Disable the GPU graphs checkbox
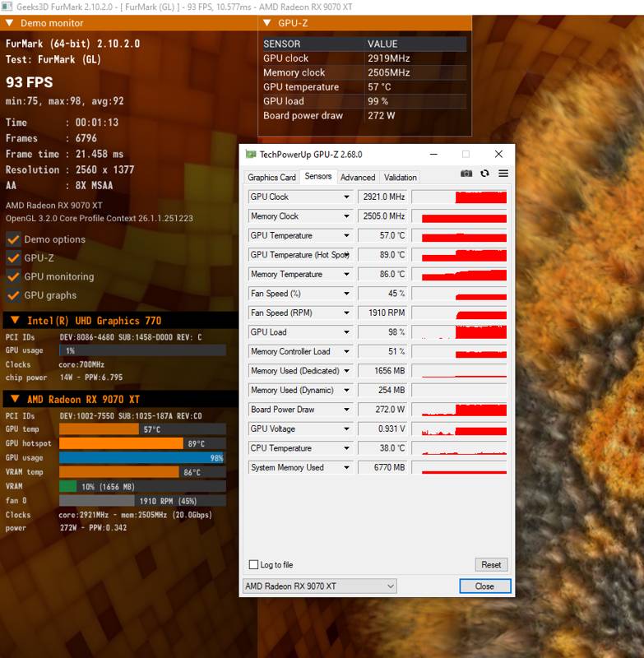 coord(13,295)
